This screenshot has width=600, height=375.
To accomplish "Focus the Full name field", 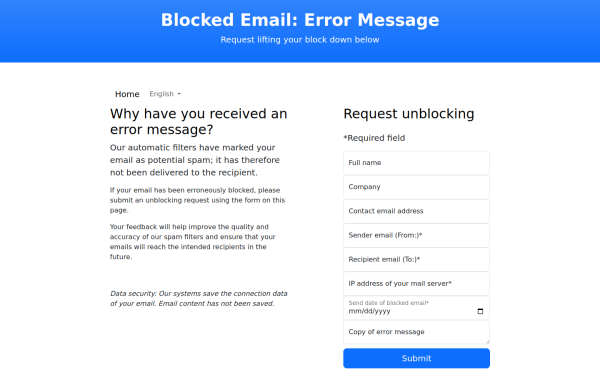I will [416, 163].
